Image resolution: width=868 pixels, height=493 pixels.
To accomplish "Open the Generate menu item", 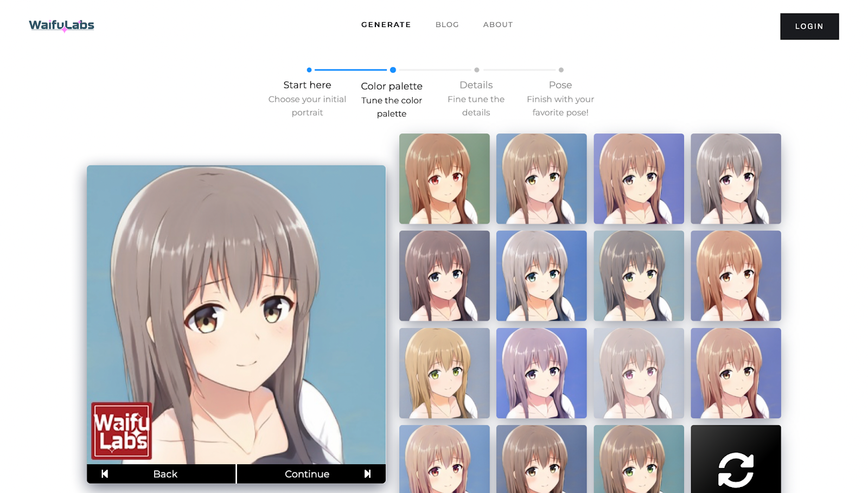I will tap(386, 24).
